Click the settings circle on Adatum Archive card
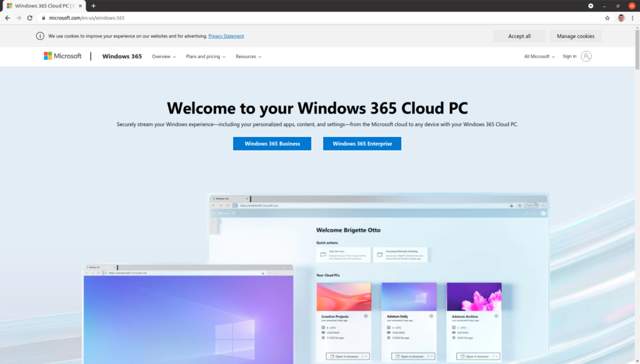640x364 pixels. click(496, 317)
